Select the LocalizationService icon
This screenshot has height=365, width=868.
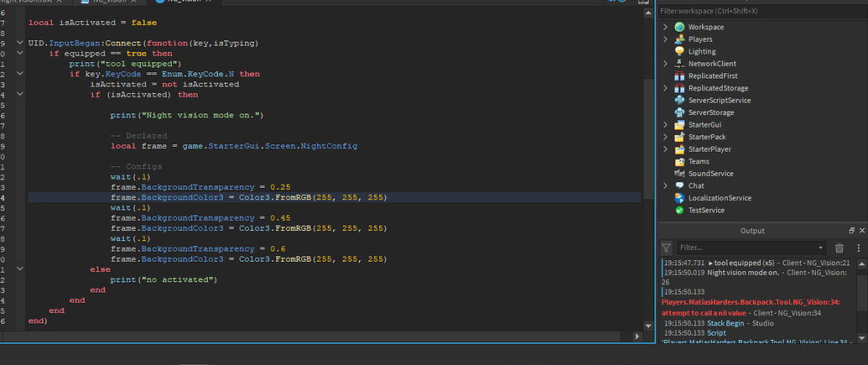point(679,198)
